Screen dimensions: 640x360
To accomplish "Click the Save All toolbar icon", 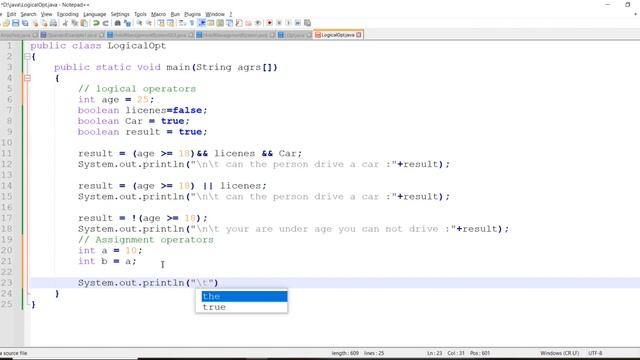I will [x=25, y=23].
